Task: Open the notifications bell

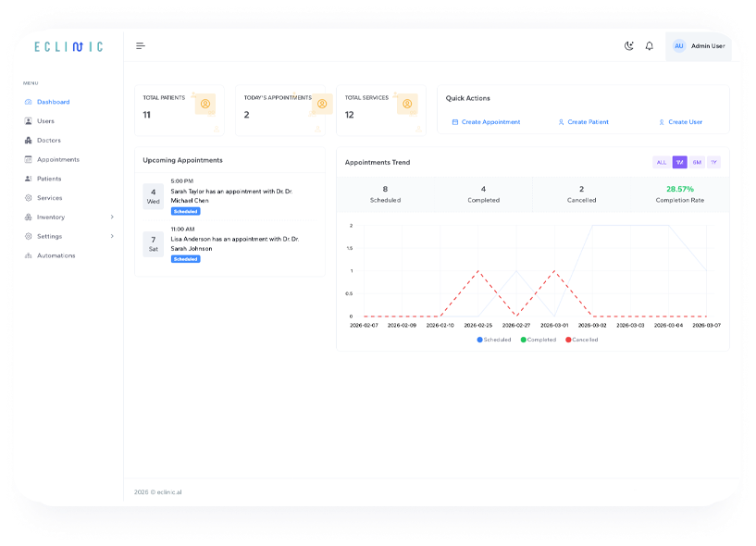Action: [649, 46]
